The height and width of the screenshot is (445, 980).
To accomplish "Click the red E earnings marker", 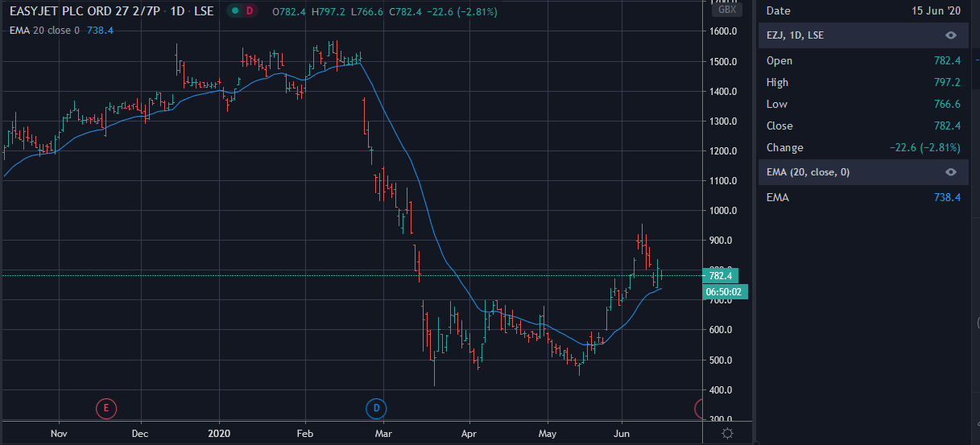I will 105,408.
